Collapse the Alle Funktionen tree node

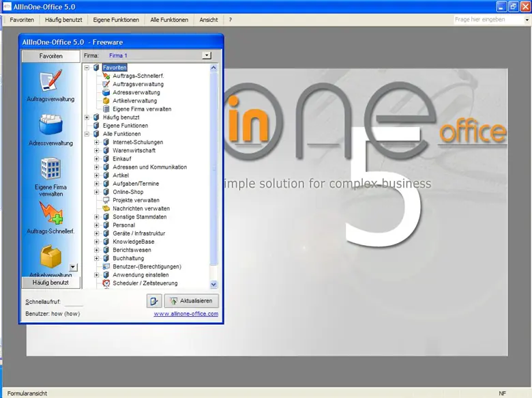point(87,134)
